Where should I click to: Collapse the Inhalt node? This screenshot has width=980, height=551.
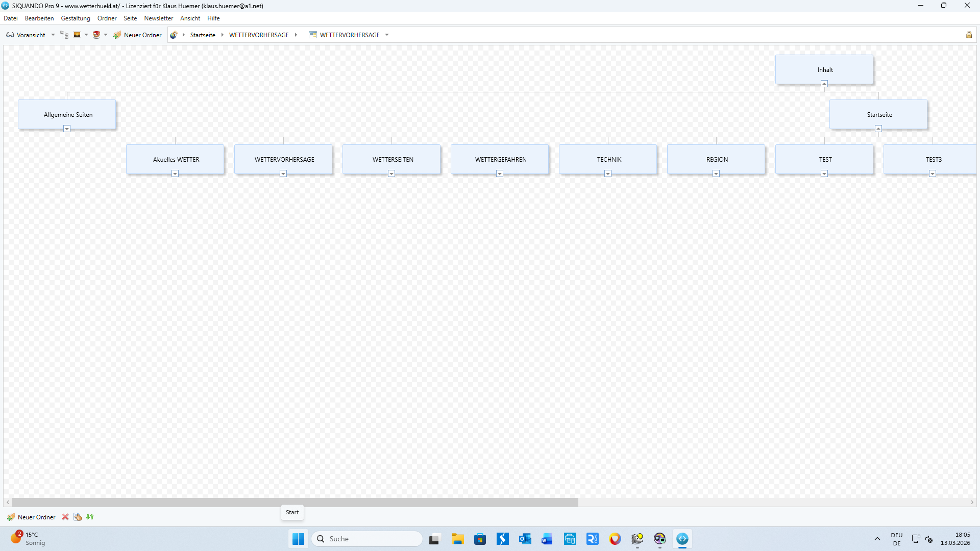point(824,84)
